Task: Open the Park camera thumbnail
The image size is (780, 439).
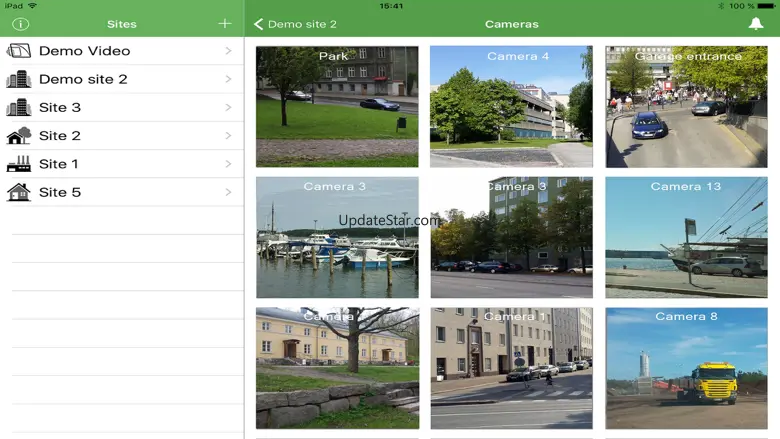Action: pos(337,106)
